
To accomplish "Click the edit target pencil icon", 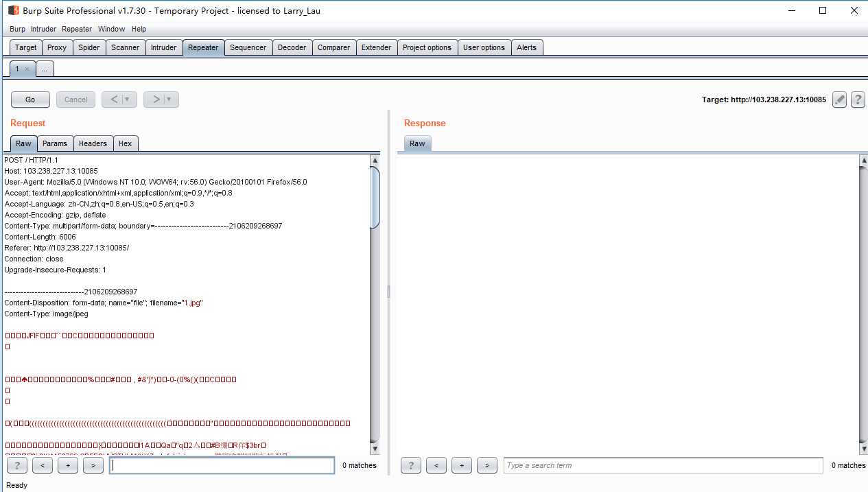I will pos(839,99).
